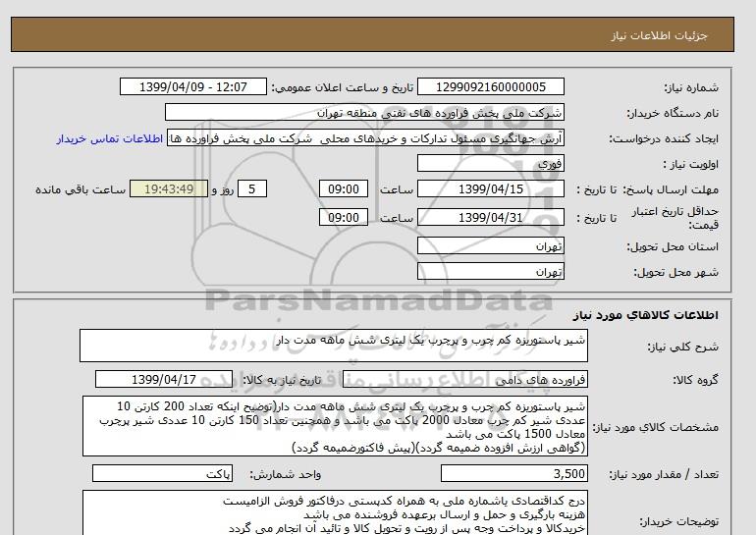
Task: Click the remaining time countdown 19:43:49
Action: [169, 188]
